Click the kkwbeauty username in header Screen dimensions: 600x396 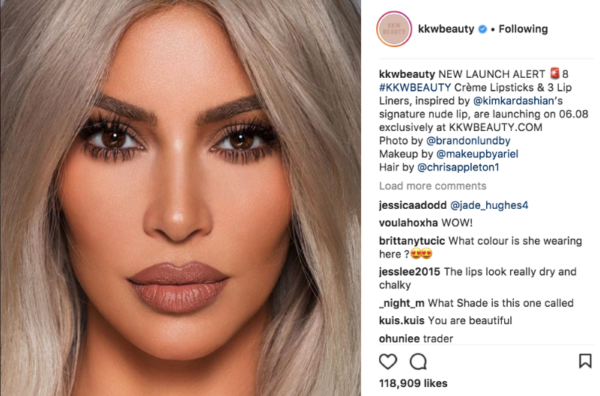(446, 29)
